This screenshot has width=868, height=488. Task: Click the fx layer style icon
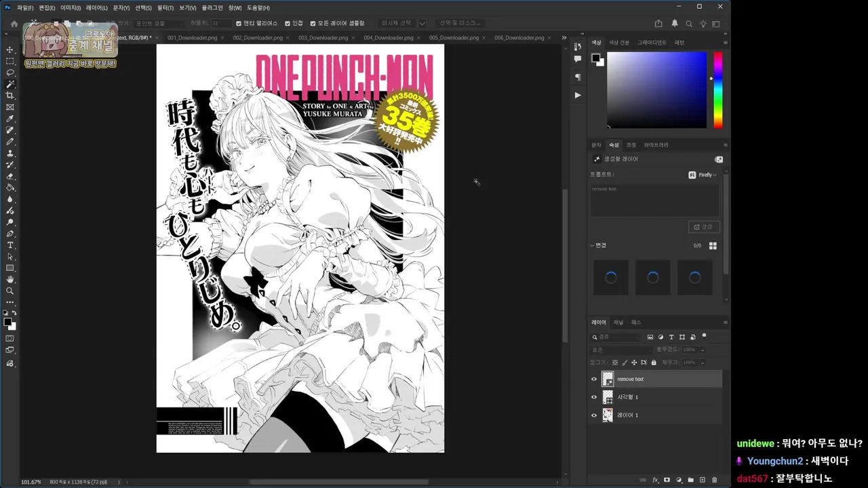click(656, 480)
